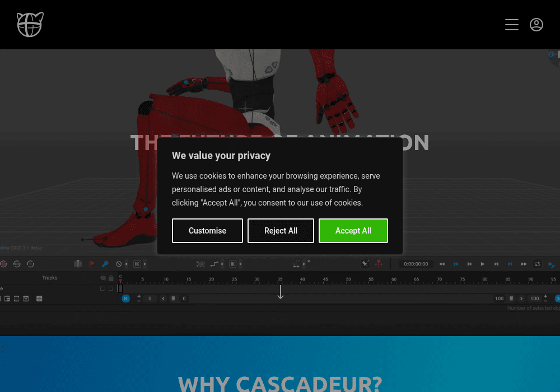Click the list icon near range start
560x392 pixels.
point(173,298)
